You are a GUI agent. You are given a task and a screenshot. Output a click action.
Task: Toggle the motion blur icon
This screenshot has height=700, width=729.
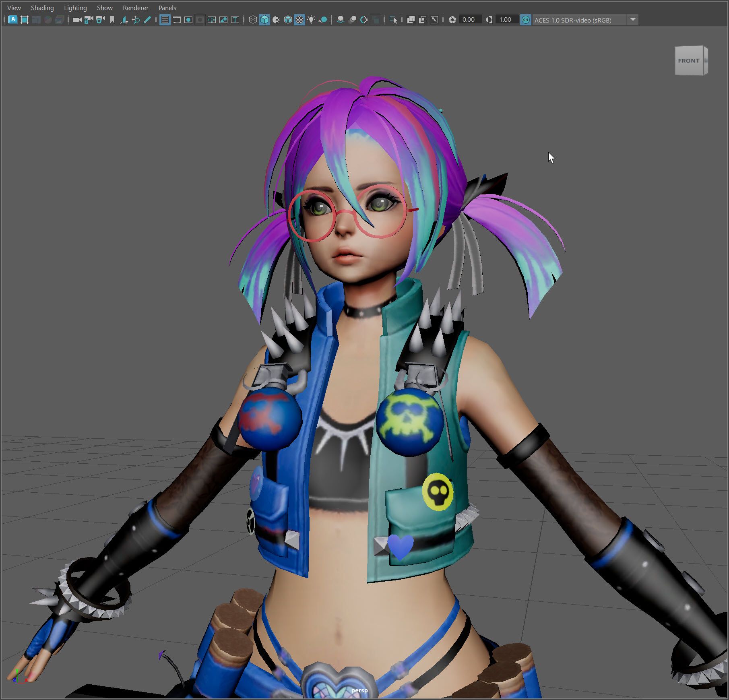[352, 20]
